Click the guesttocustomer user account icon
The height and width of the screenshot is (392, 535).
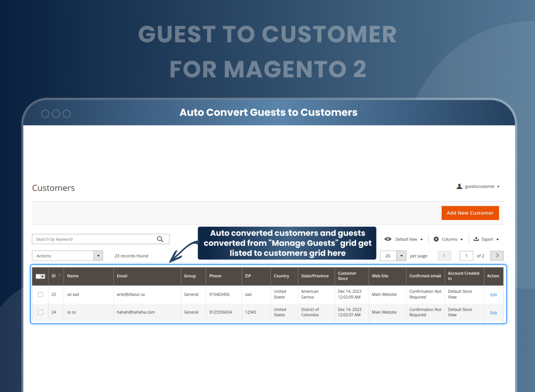(x=459, y=187)
